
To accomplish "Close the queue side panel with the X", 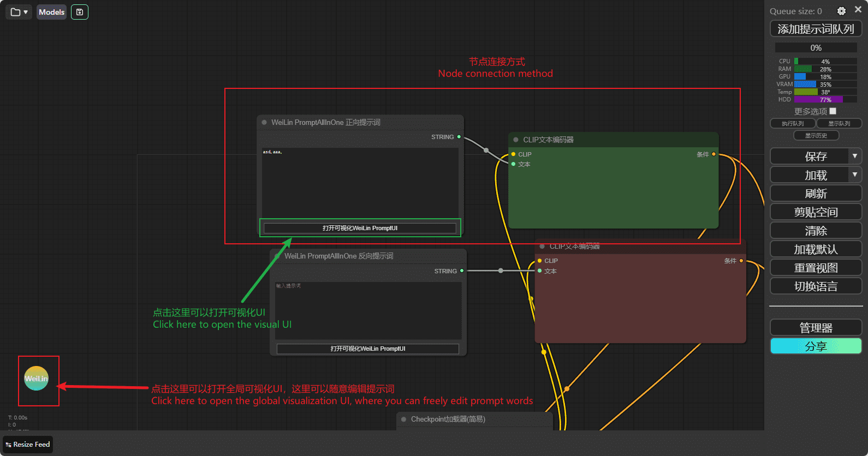I will coord(858,10).
